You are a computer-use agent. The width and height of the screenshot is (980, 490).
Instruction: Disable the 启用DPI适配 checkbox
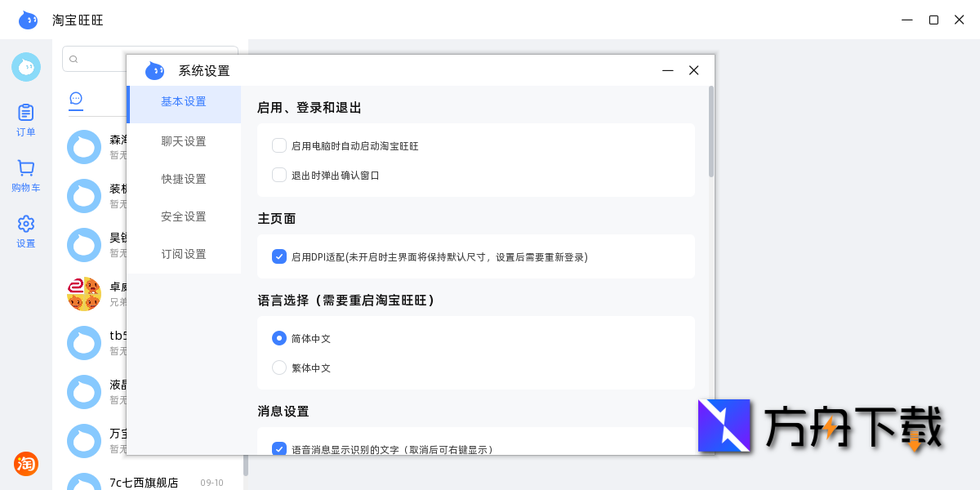click(278, 256)
